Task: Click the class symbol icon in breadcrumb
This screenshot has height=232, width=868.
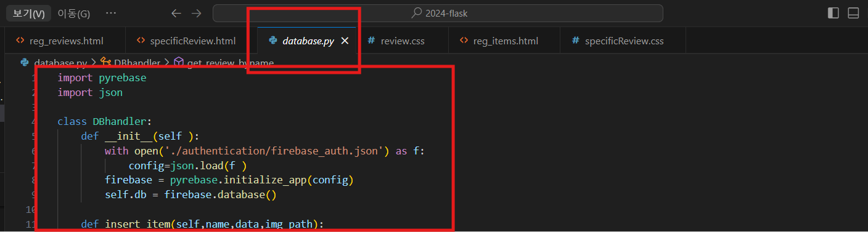Action: [x=105, y=62]
